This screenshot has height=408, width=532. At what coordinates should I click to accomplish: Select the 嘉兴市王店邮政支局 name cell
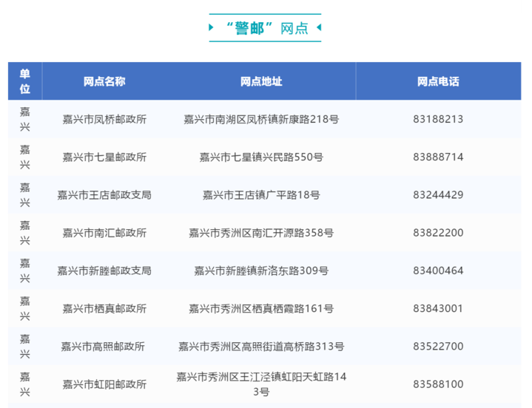pyautogui.click(x=104, y=195)
